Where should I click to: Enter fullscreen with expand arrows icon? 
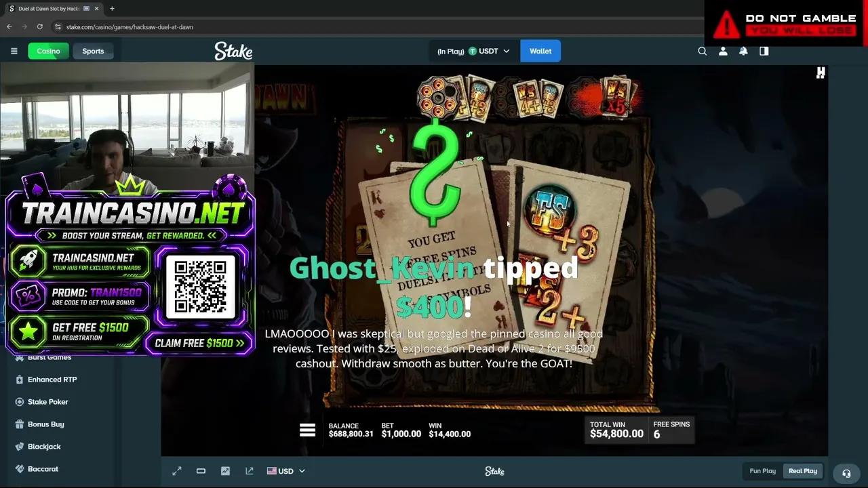[x=177, y=471]
